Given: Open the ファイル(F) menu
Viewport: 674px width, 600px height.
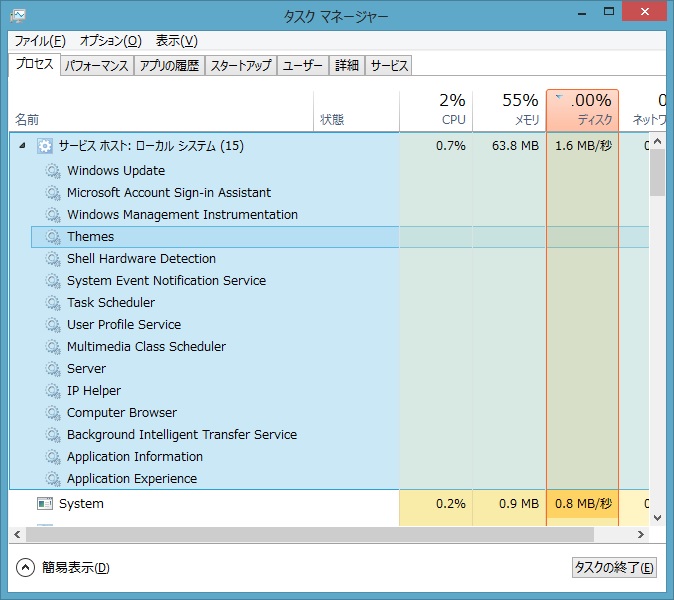Looking at the screenshot, I should tap(40, 41).
